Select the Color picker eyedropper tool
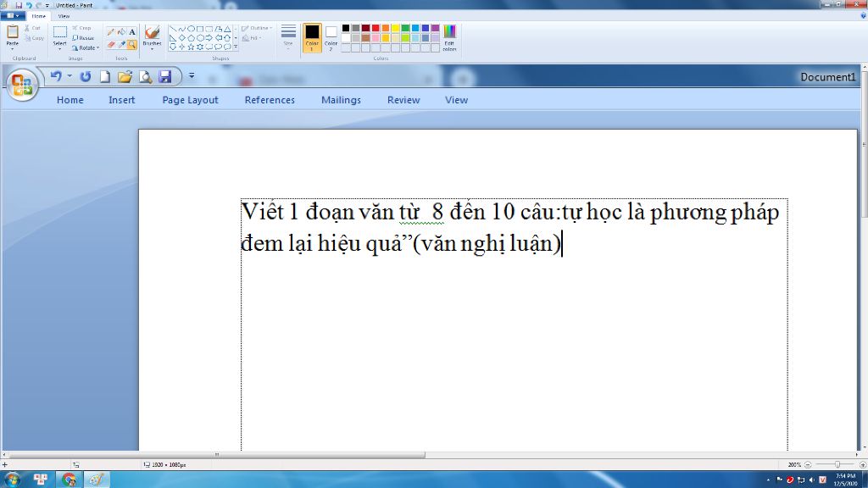Screen dimensions: 868x488 coord(121,44)
